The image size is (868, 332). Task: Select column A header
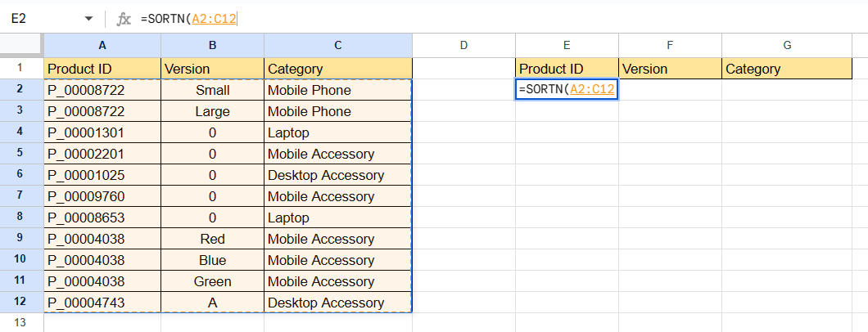102,46
